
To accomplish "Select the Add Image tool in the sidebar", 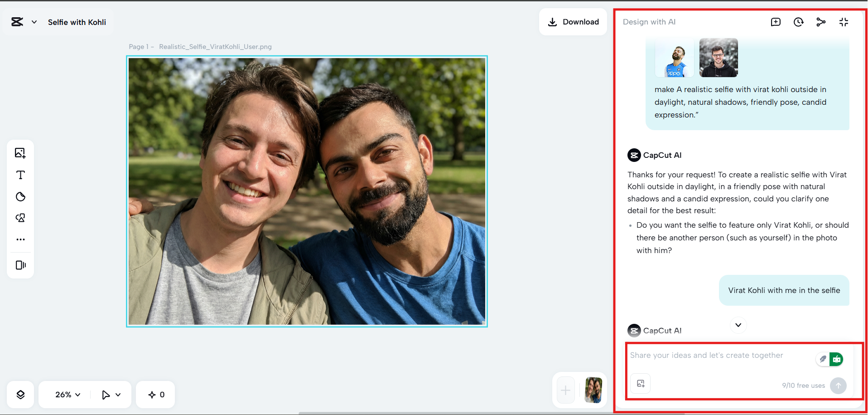I will [20, 153].
